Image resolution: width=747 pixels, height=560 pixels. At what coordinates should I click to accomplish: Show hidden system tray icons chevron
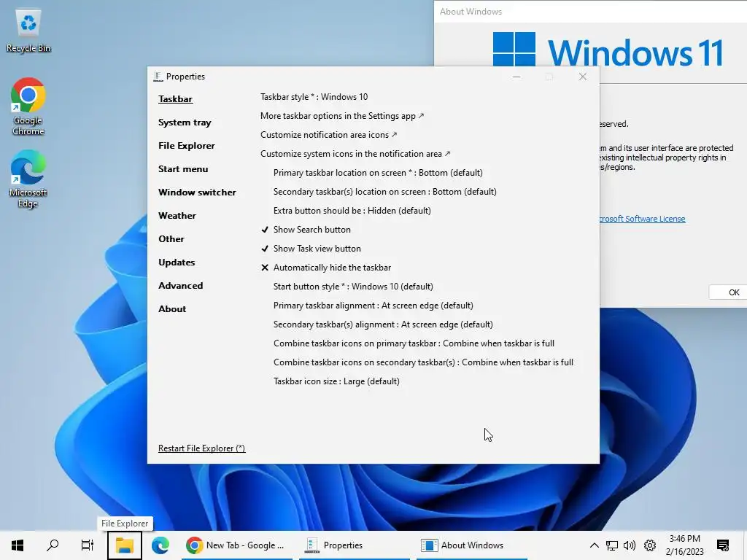coord(594,545)
